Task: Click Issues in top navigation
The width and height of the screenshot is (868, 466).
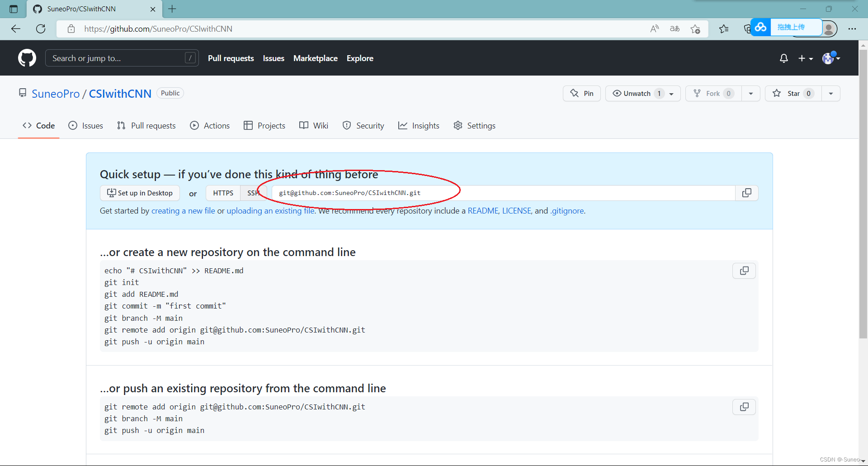Action: point(274,58)
